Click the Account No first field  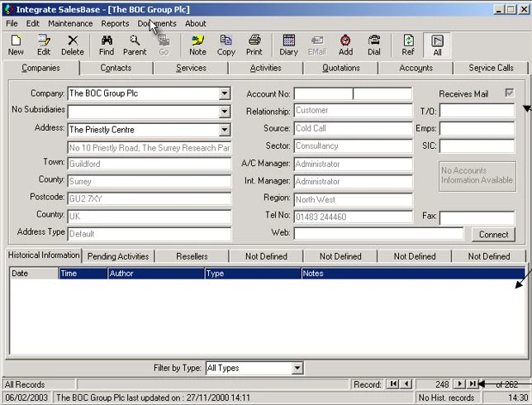(x=323, y=93)
